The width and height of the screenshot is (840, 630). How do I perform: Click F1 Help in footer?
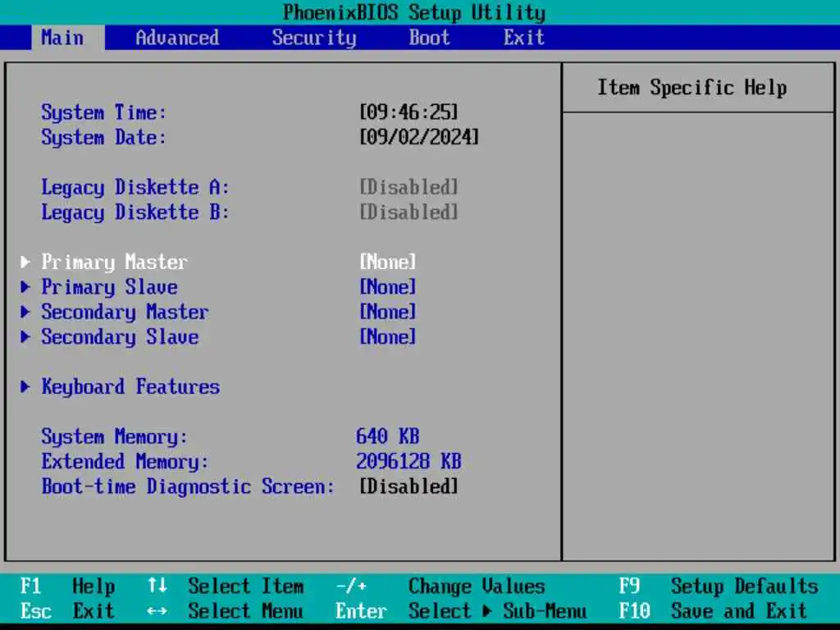(67, 586)
